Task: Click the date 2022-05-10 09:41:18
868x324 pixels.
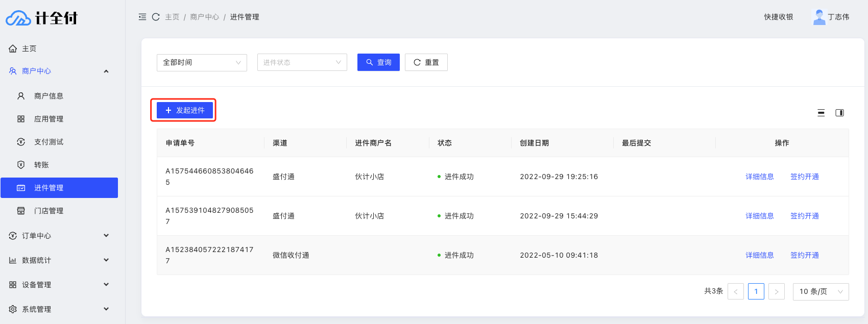Action: (559, 255)
